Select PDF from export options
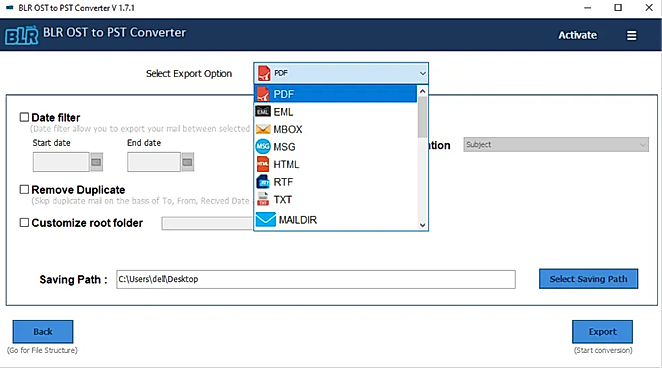The width and height of the screenshot is (662, 368). point(336,94)
